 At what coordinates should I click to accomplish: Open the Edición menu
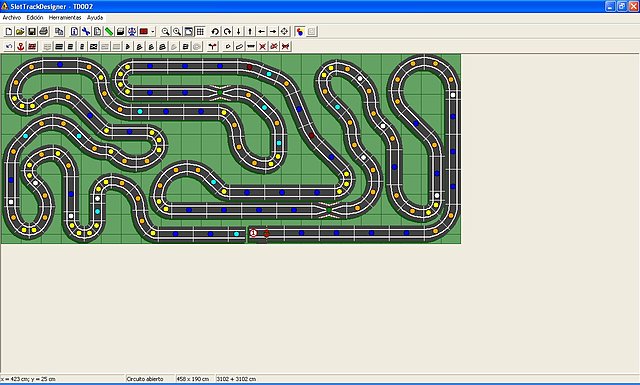[35, 18]
